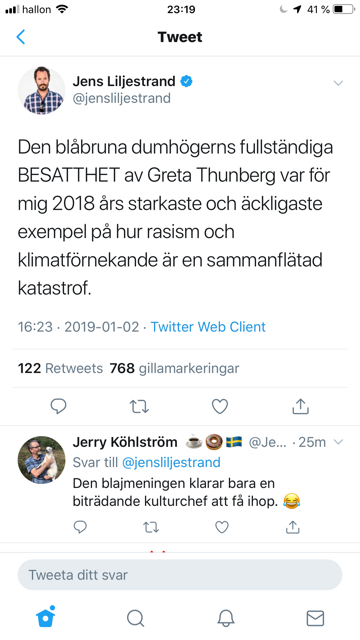Screen dimensions: 360x640
Task: Reply to Jerry Köhlström's comment
Action: pos(80,527)
